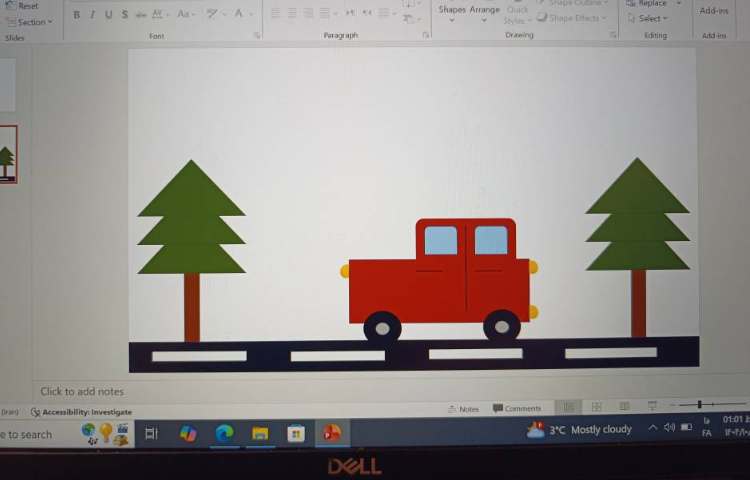Click the Underline button
The image size is (750, 480).
point(108,15)
